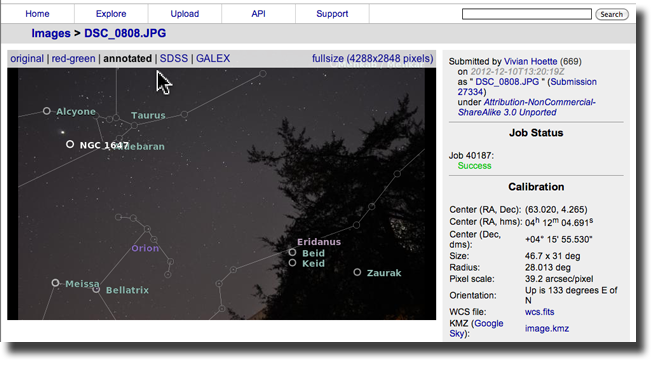The width and height of the screenshot is (661, 377).
Task: Click the Zaurak star marker circle
Action: [x=357, y=272]
